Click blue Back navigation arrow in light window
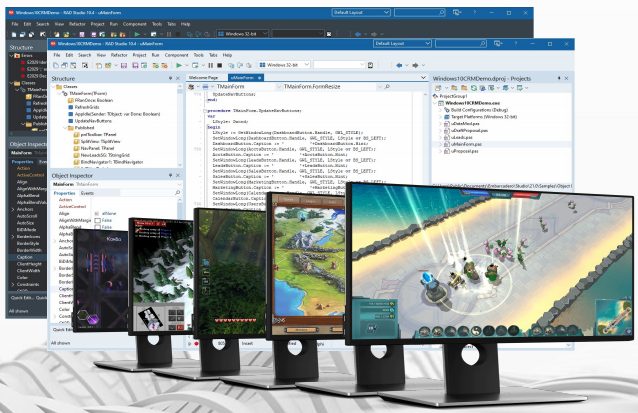The height and width of the screenshot is (413, 638). pyautogui.click(x=399, y=65)
